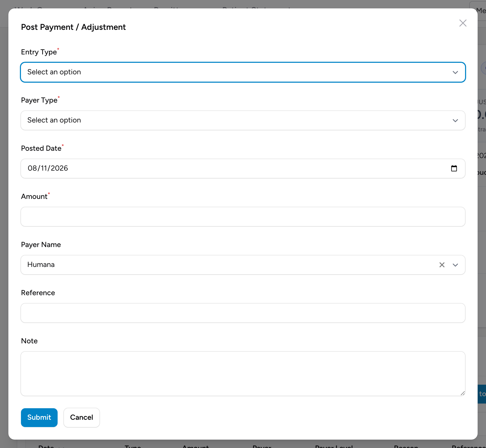Click inside the Note text area
Screen dimensions: 486x448
pyautogui.click(x=243, y=374)
